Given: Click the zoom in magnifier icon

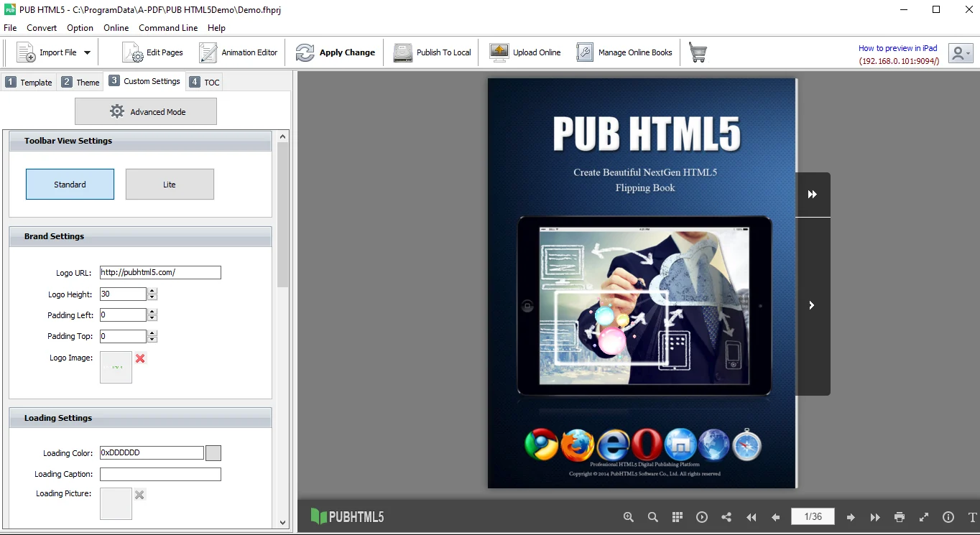Looking at the screenshot, I should 629,517.
